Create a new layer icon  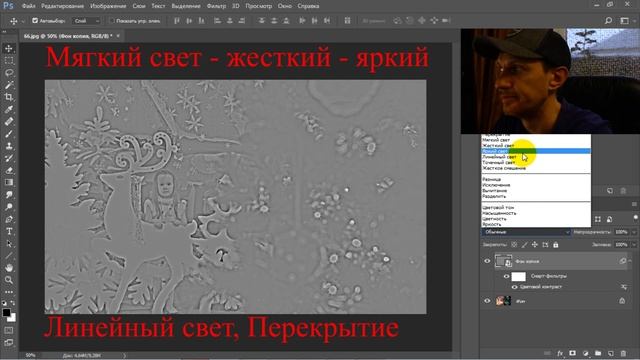(611, 353)
